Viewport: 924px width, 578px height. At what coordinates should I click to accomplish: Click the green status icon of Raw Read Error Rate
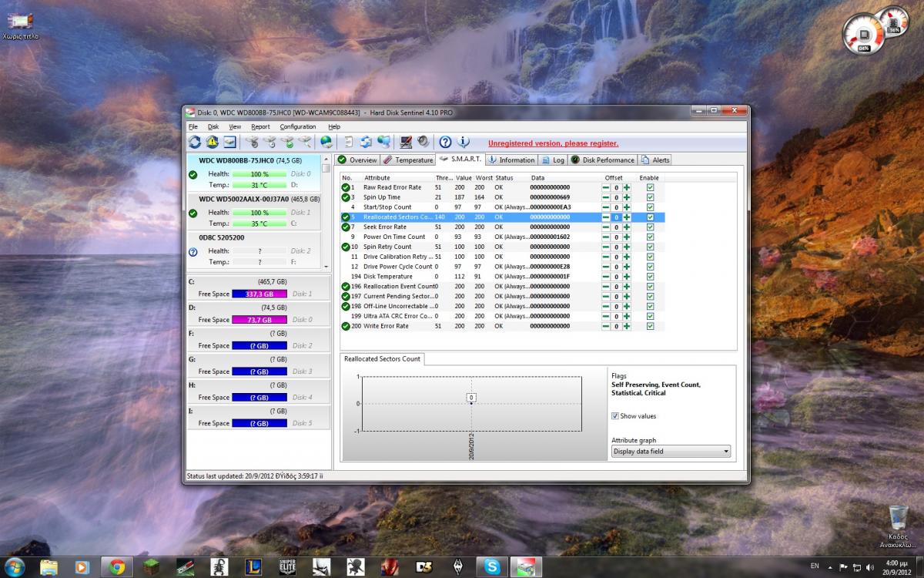pos(346,187)
